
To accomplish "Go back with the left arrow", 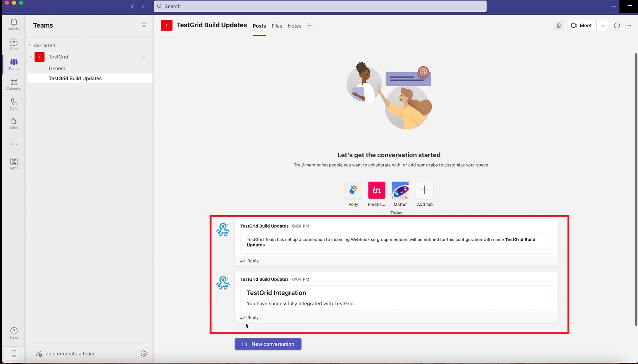I will (x=132, y=6).
